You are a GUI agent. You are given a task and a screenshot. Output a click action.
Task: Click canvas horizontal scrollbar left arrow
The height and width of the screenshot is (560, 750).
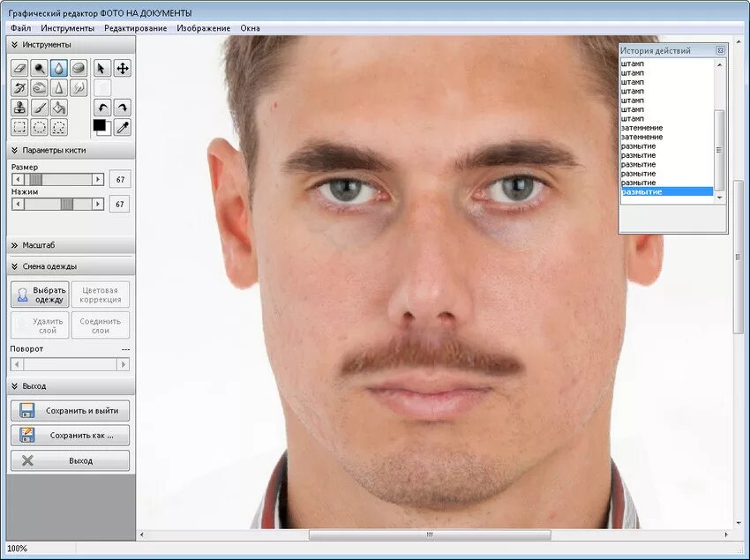141,534
